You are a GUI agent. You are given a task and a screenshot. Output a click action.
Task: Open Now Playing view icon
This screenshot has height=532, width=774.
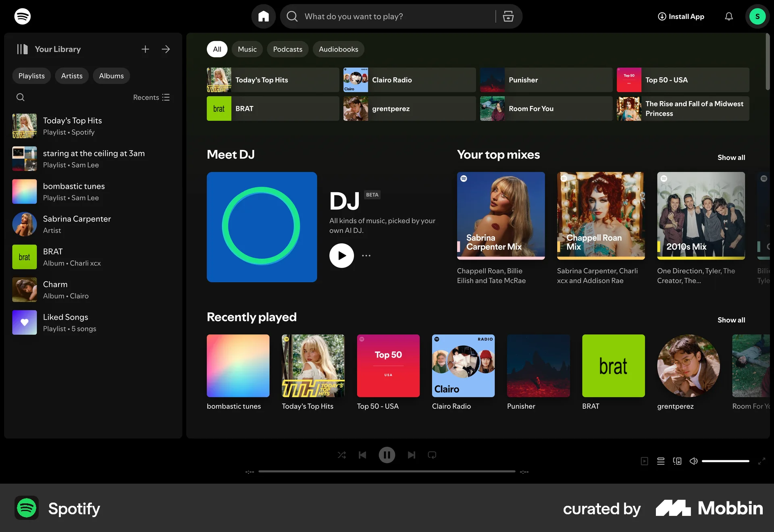click(x=645, y=461)
